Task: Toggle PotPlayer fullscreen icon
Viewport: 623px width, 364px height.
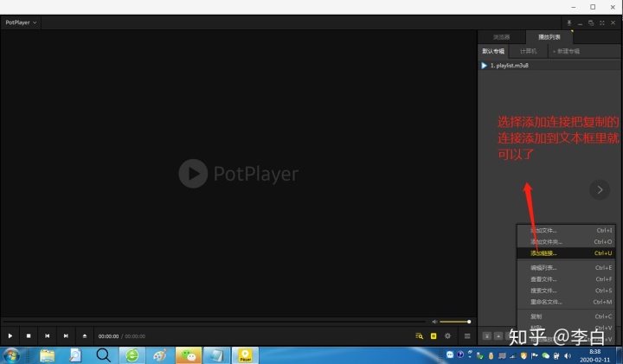Action: click(602, 23)
